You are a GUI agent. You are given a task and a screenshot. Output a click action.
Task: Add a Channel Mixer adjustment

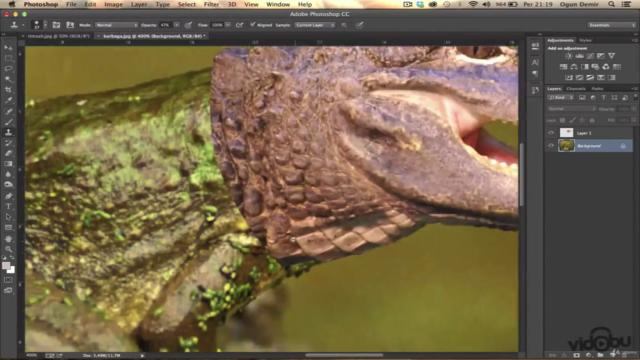(606, 67)
